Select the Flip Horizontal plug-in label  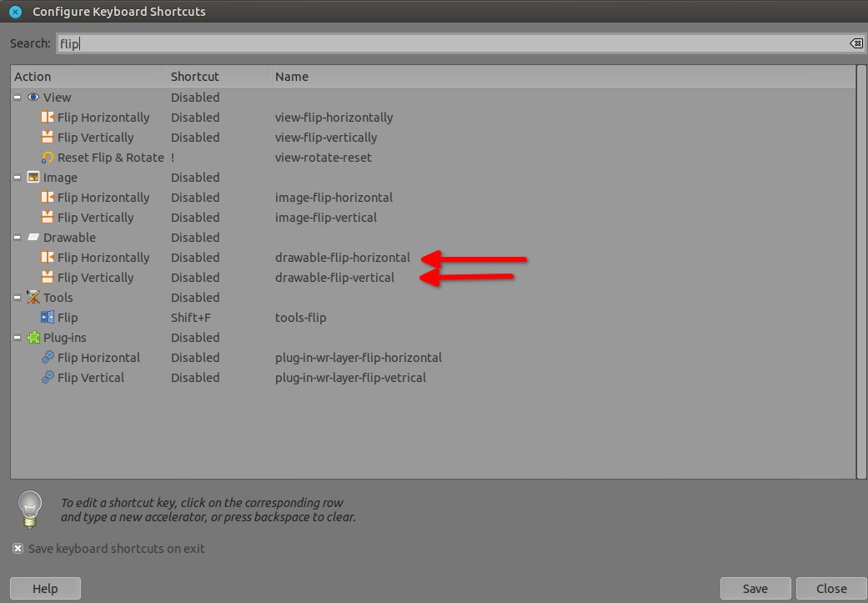pyautogui.click(x=98, y=357)
